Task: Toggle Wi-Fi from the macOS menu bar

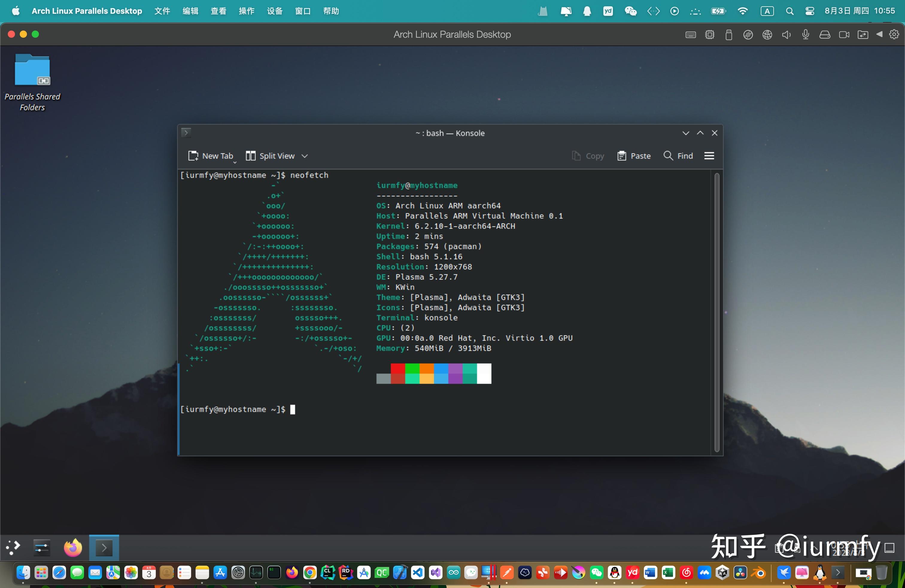Action: [x=742, y=11]
